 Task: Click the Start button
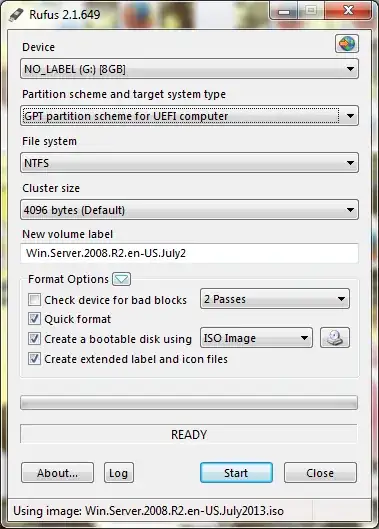[x=236, y=473]
